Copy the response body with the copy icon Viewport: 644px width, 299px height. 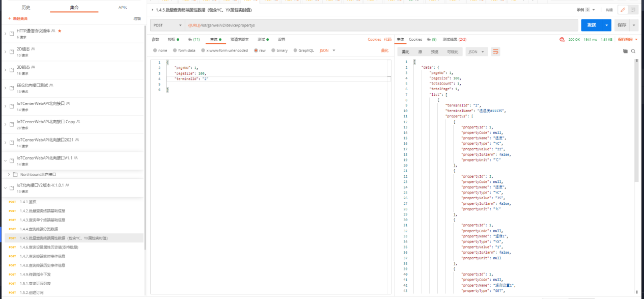(625, 51)
